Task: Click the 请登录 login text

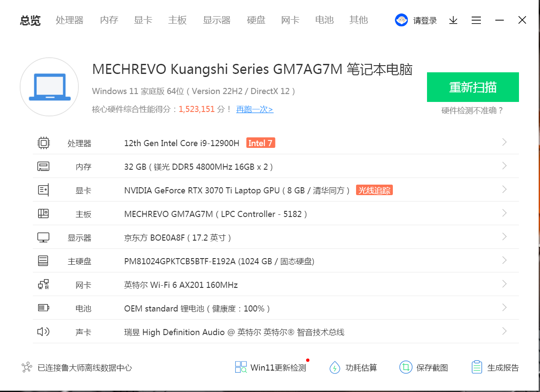Action: coord(425,21)
